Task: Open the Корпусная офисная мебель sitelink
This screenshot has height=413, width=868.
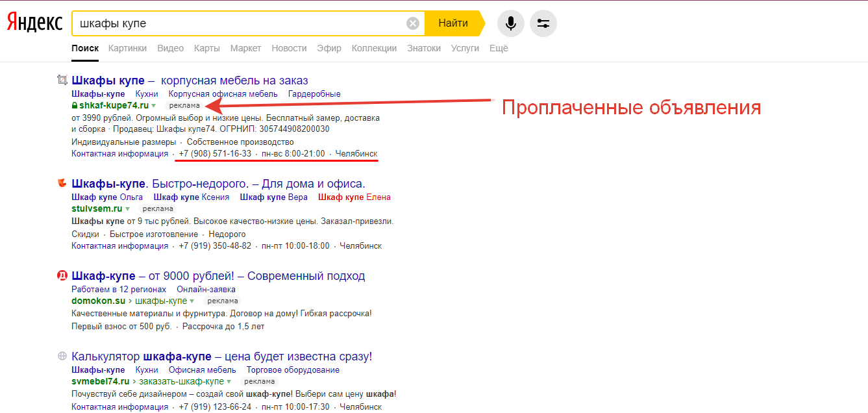Action: point(223,94)
